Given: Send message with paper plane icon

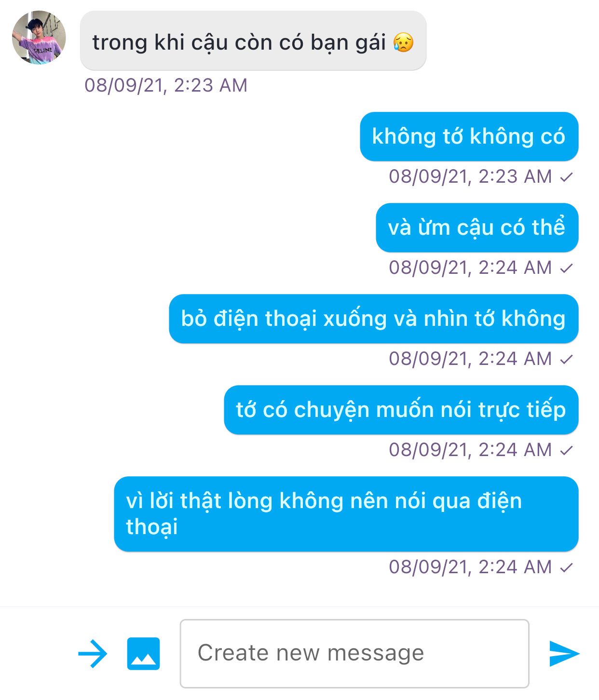Looking at the screenshot, I should click(564, 654).
